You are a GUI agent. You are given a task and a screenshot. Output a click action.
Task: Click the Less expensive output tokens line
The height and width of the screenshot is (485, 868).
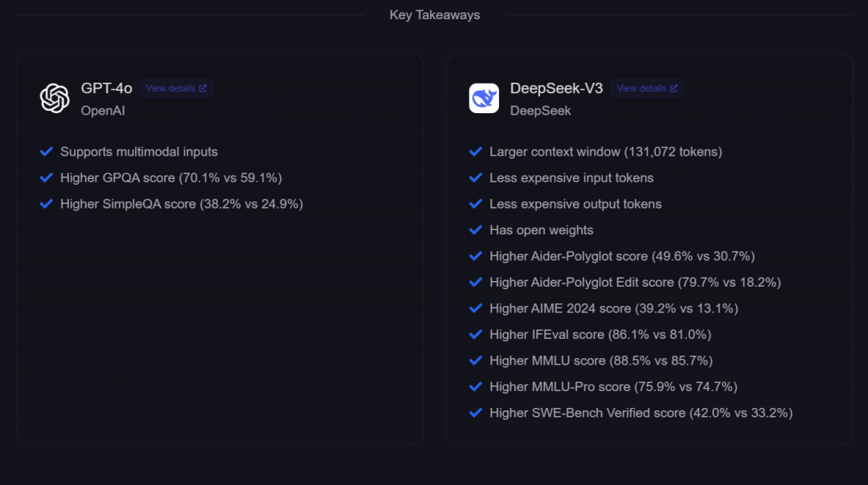click(575, 204)
